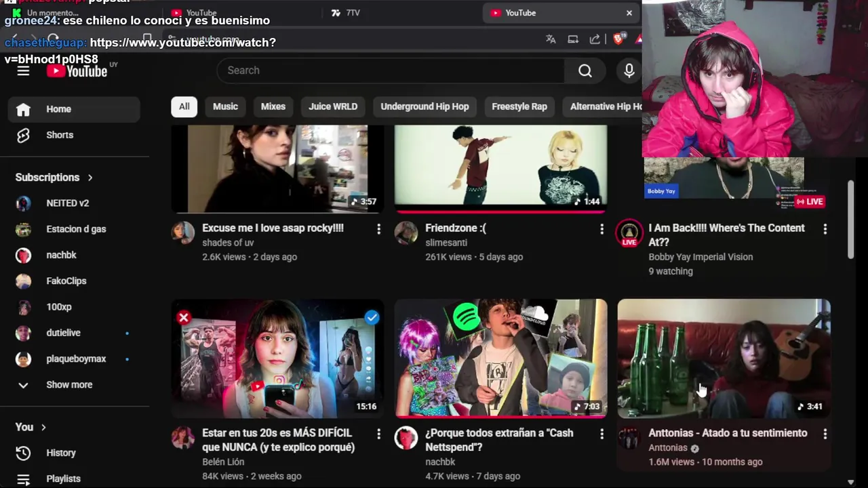868x488 pixels.
Task: Click the YouTube logo
Action: point(77,71)
